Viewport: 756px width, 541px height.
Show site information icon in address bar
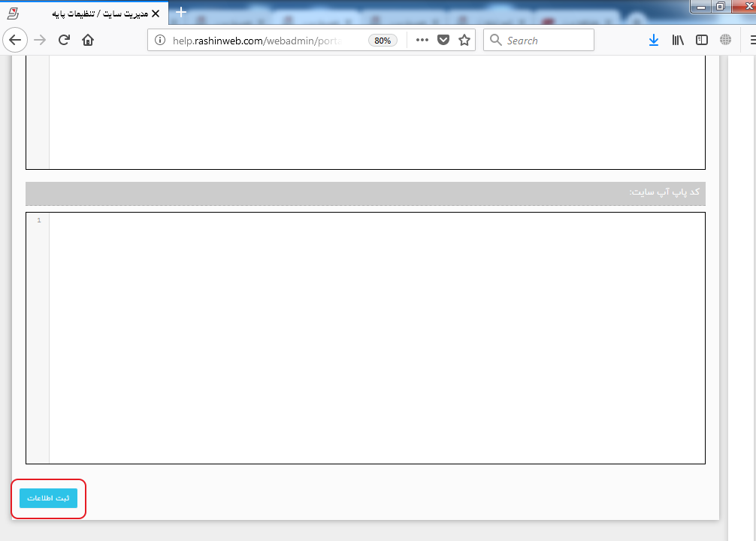pos(160,40)
